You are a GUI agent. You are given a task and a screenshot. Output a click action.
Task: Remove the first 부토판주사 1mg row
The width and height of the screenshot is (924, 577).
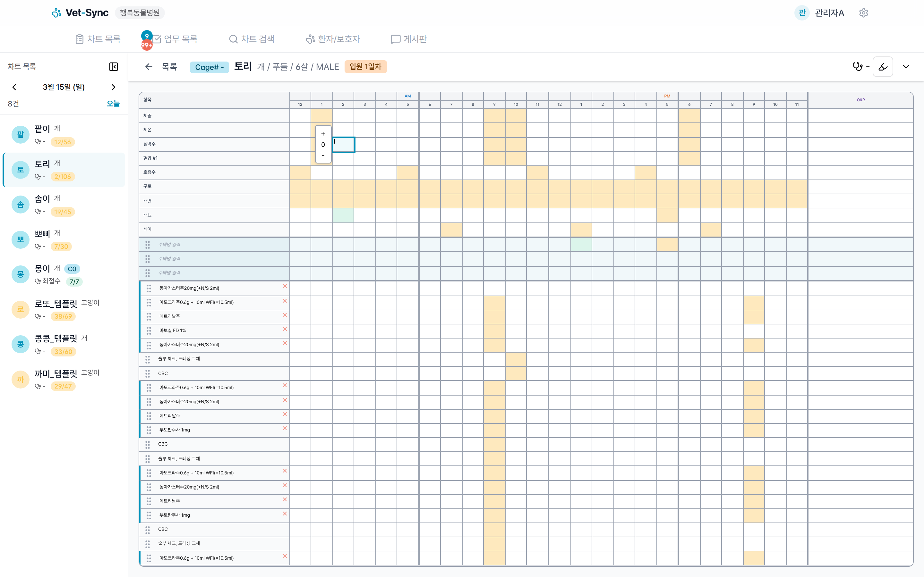click(x=285, y=428)
